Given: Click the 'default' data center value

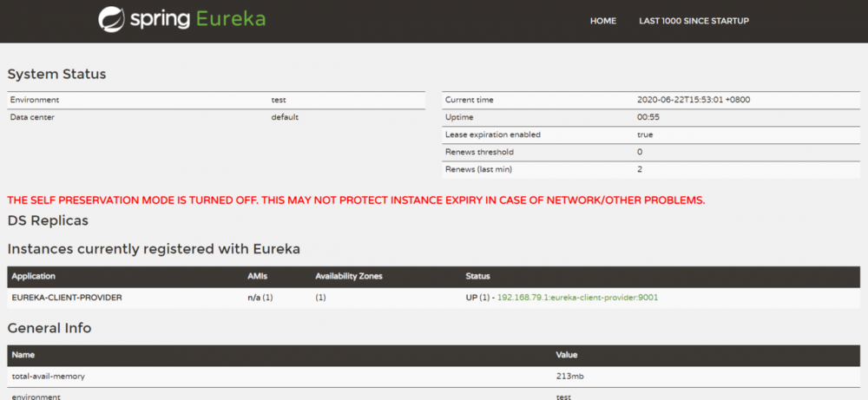Looking at the screenshot, I should pos(285,117).
